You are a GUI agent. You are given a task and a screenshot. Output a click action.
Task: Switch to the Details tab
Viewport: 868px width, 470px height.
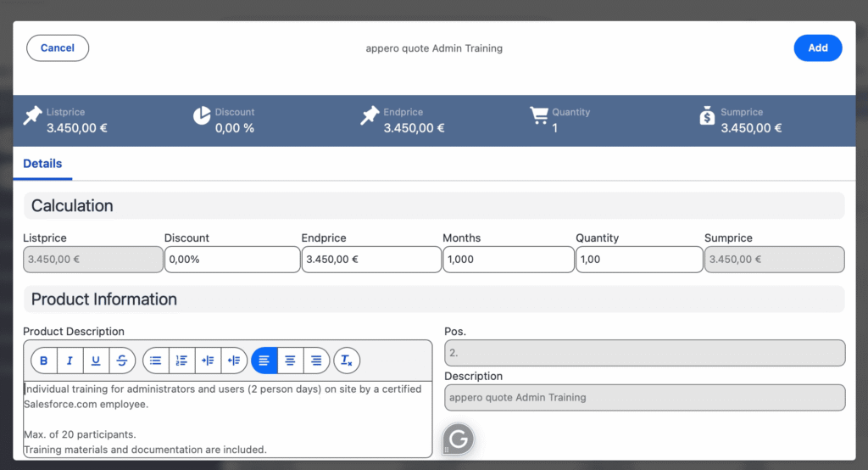point(42,164)
